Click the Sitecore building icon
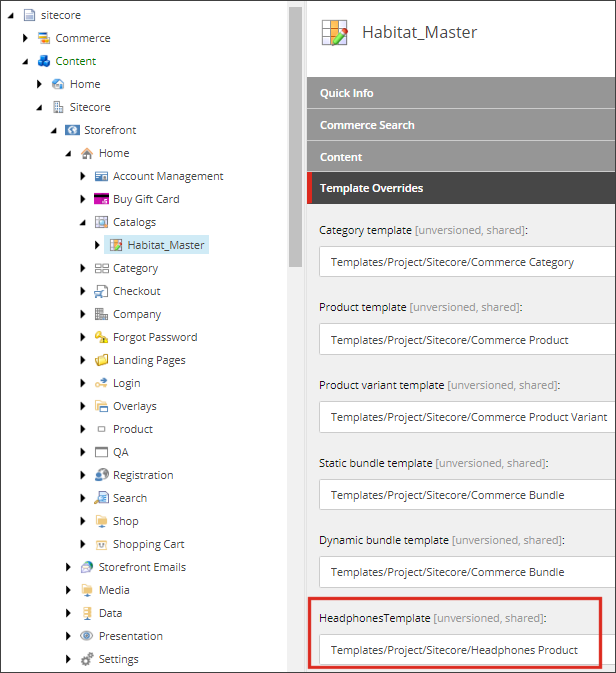The image size is (616, 673). [58, 107]
